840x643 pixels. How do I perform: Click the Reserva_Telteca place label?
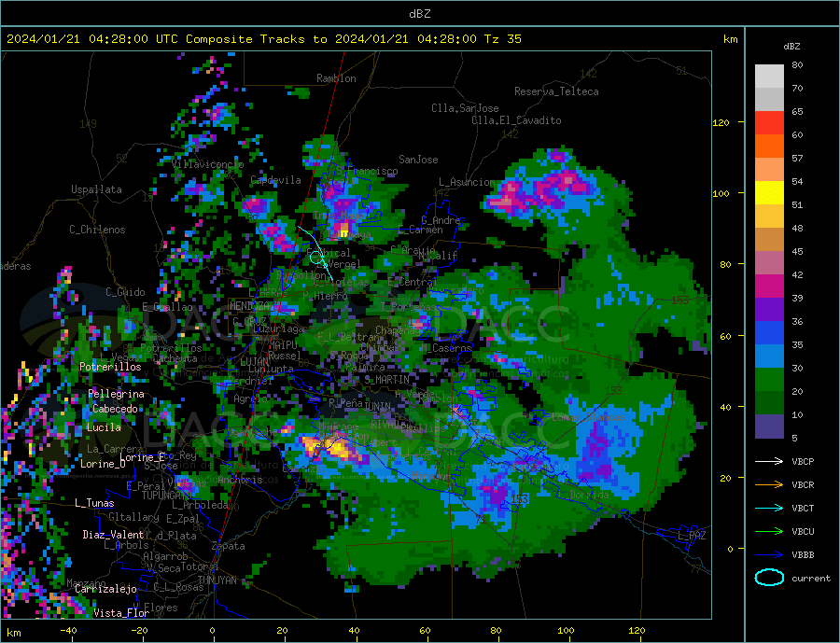[556, 91]
